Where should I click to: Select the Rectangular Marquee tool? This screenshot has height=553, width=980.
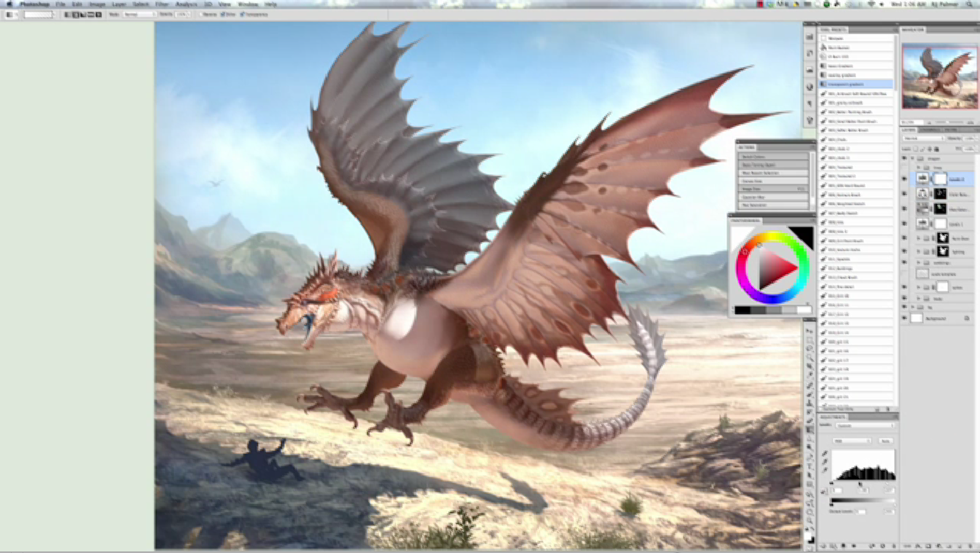pos(810,340)
